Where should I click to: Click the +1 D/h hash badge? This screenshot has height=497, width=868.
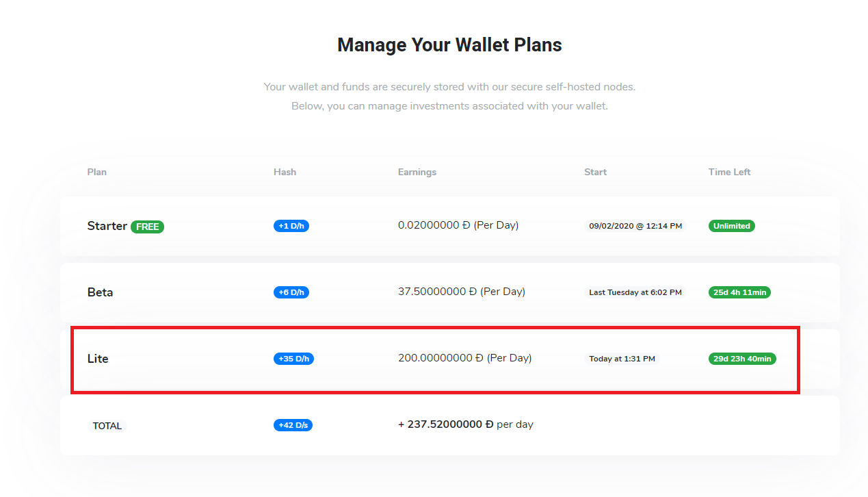291,226
